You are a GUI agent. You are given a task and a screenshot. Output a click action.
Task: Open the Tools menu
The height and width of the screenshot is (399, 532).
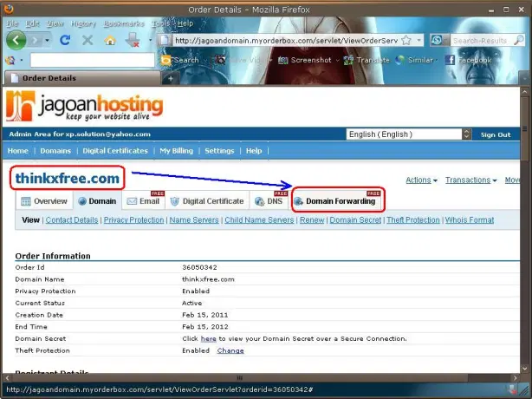pyautogui.click(x=161, y=23)
